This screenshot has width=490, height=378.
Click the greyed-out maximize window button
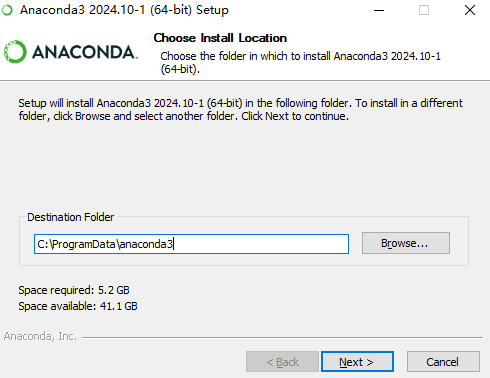[x=424, y=10]
